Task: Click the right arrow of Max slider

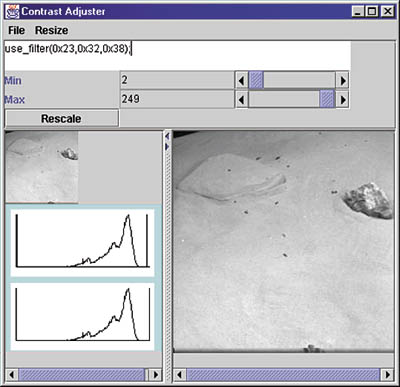Action: point(342,99)
